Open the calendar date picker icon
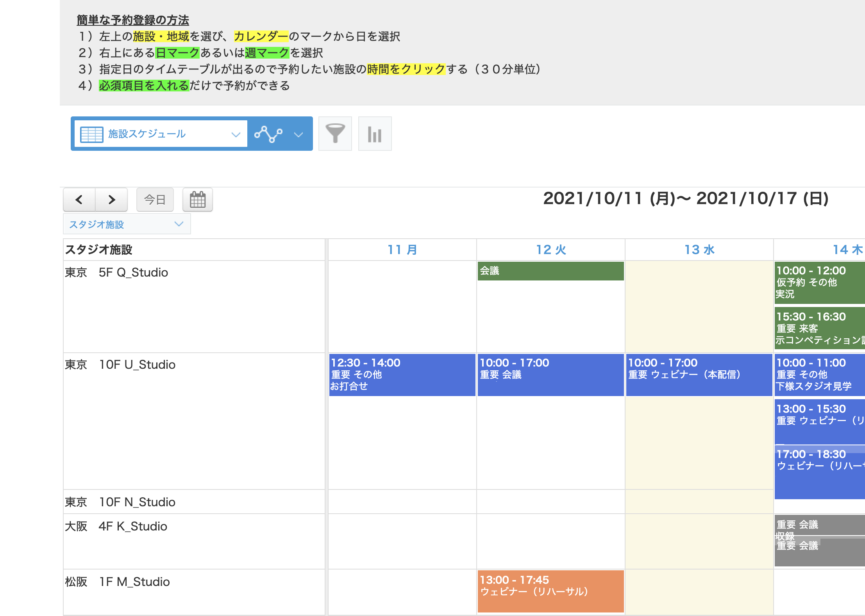This screenshot has width=865, height=616. tap(198, 200)
